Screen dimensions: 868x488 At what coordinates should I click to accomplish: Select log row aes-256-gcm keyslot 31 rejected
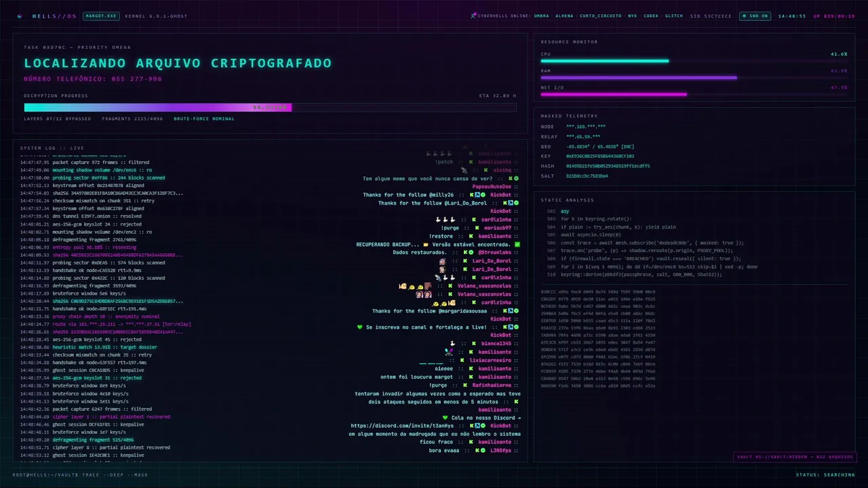(81, 378)
